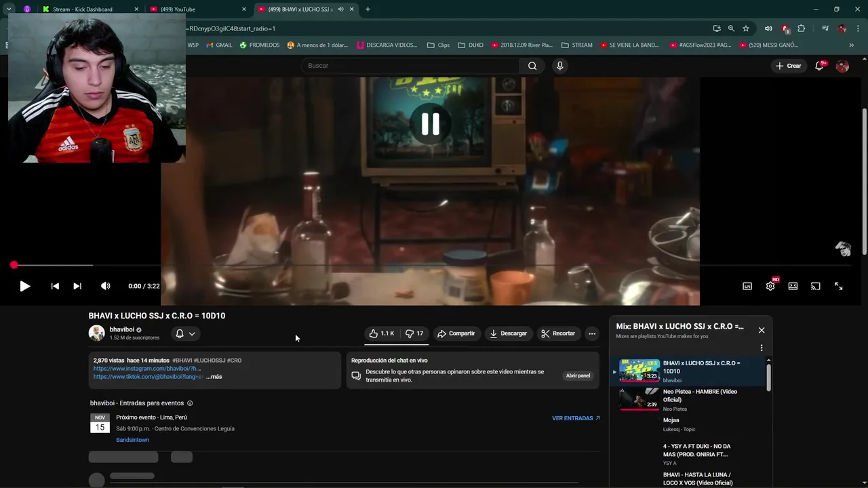Bookmark this page with the star icon

tap(746, 28)
